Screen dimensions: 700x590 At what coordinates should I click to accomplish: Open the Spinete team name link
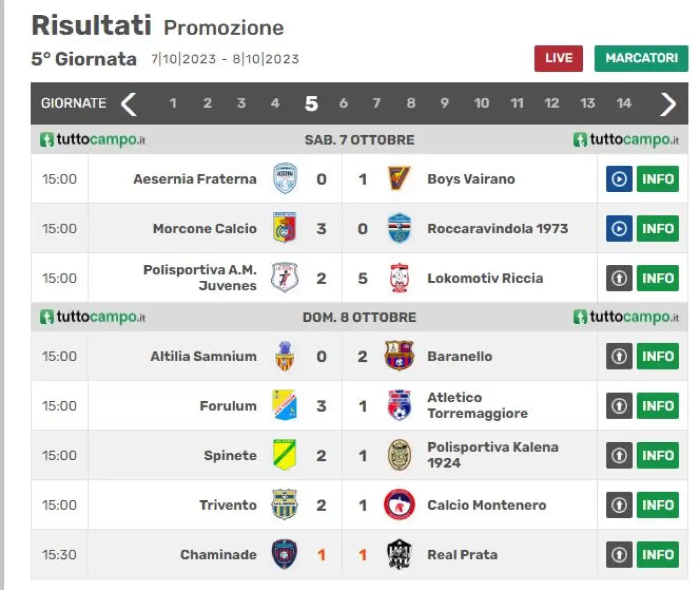tap(230, 455)
